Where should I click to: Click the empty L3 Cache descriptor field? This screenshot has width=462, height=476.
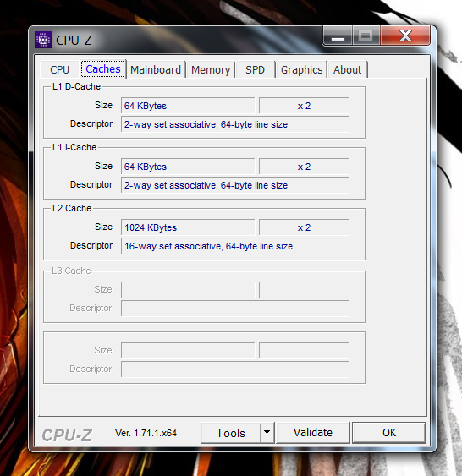234,309
